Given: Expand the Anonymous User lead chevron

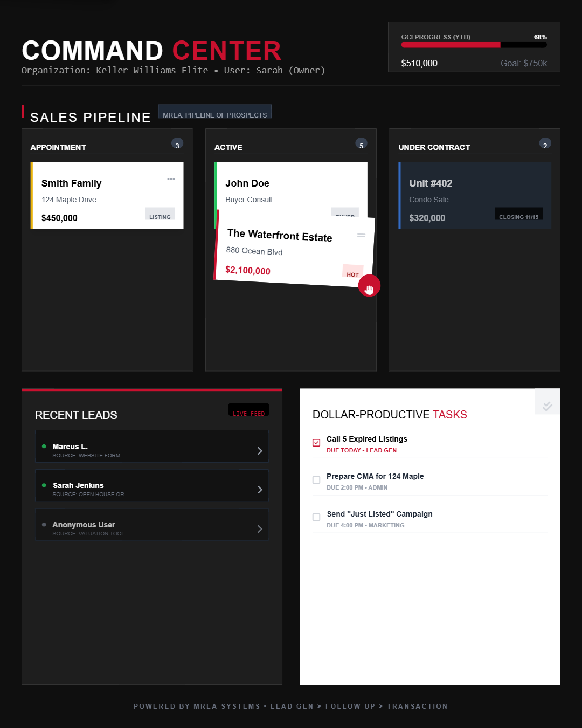Looking at the screenshot, I should (260, 529).
